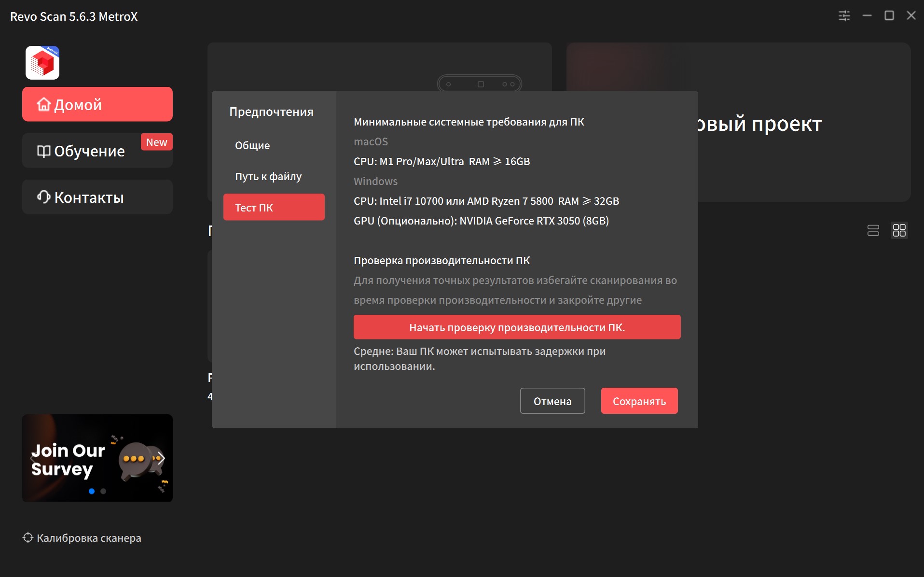Close the Revo Scan window

coord(911,16)
